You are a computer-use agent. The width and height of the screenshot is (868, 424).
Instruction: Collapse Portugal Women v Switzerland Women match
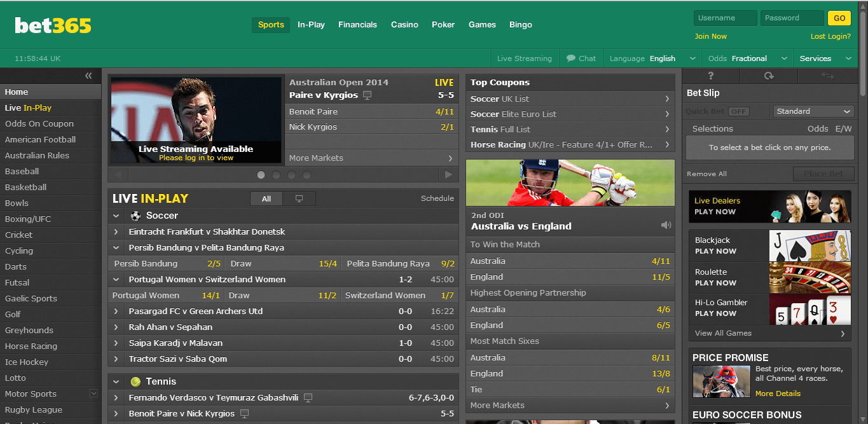tap(116, 280)
